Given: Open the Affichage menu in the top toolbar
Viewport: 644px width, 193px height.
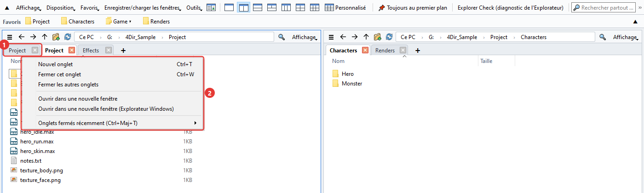Looking at the screenshot, I should point(29,7).
